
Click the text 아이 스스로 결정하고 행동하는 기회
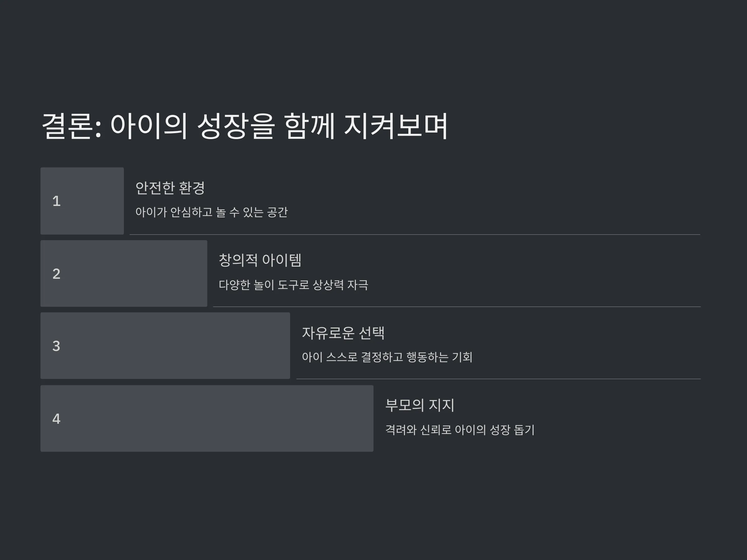(387, 357)
